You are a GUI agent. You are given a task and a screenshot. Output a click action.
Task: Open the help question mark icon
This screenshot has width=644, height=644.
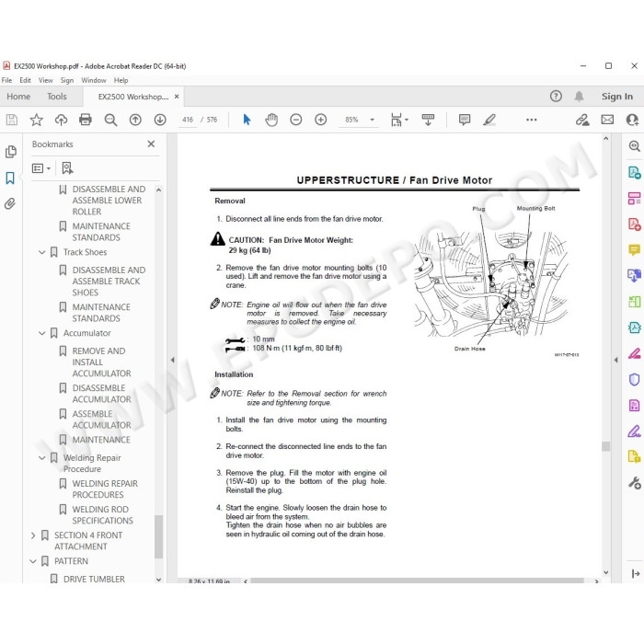point(556,96)
